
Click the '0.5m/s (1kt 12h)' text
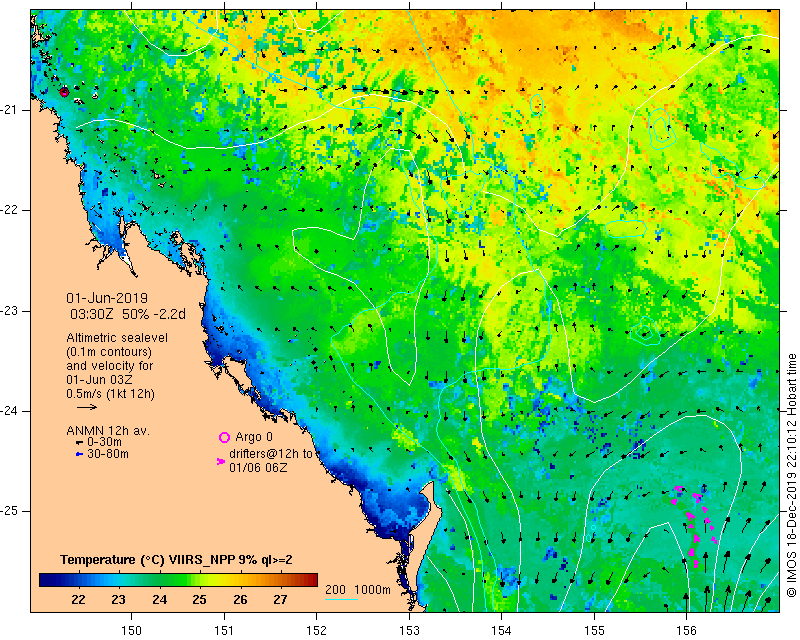pyautogui.click(x=110, y=393)
